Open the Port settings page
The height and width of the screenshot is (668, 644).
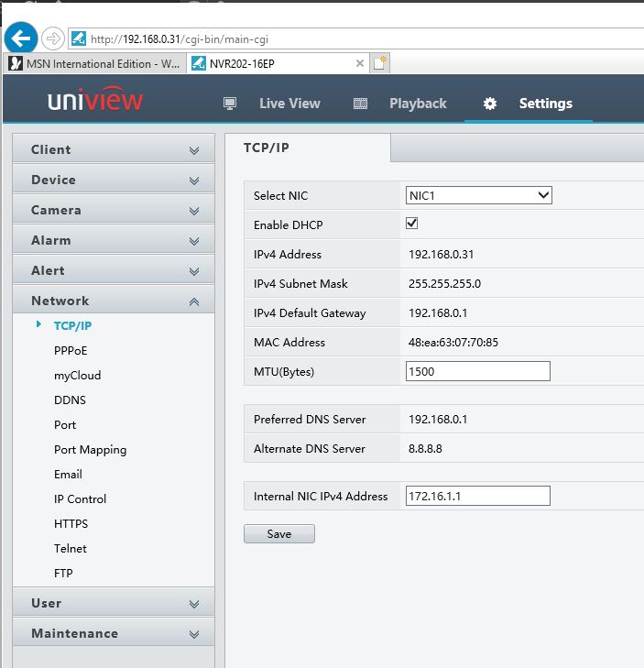65,425
